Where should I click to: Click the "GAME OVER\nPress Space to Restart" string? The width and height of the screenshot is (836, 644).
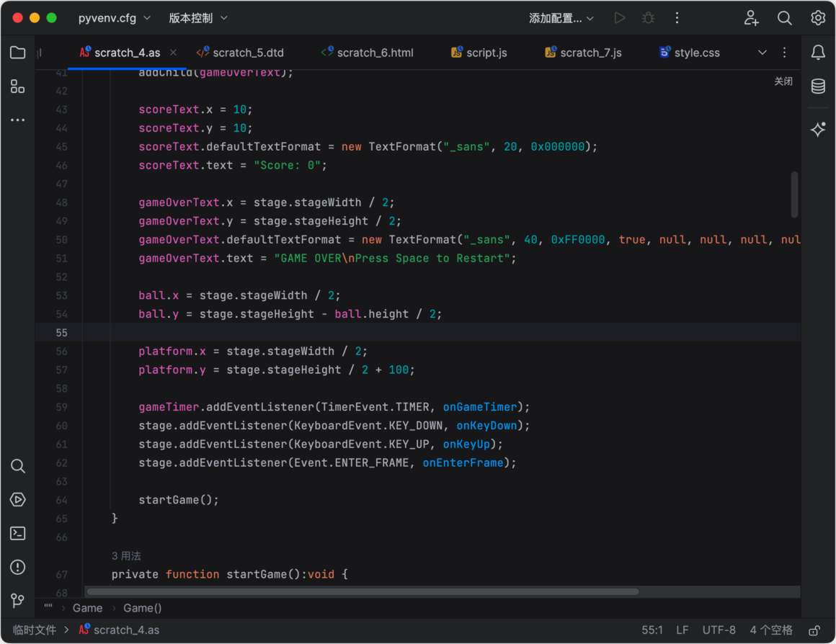point(392,259)
